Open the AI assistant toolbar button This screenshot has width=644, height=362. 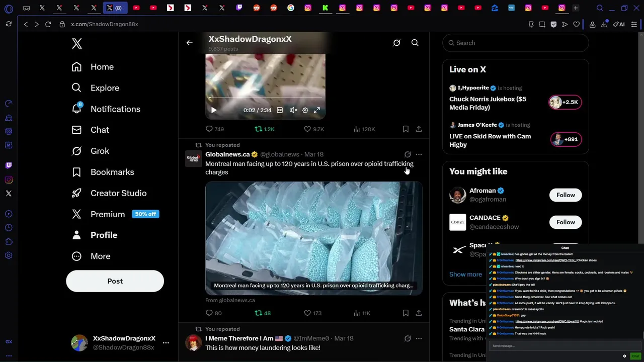click(x=619, y=24)
